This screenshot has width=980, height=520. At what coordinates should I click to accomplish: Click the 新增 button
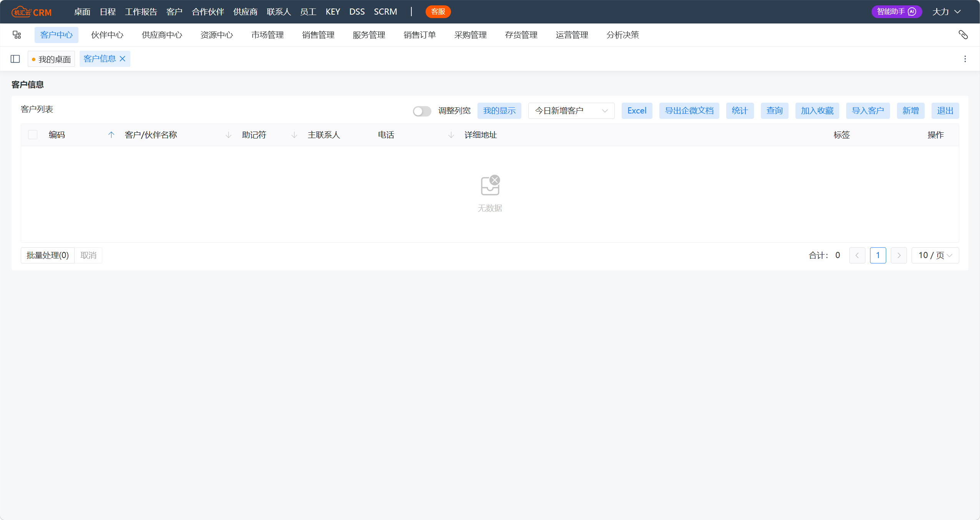click(911, 111)
